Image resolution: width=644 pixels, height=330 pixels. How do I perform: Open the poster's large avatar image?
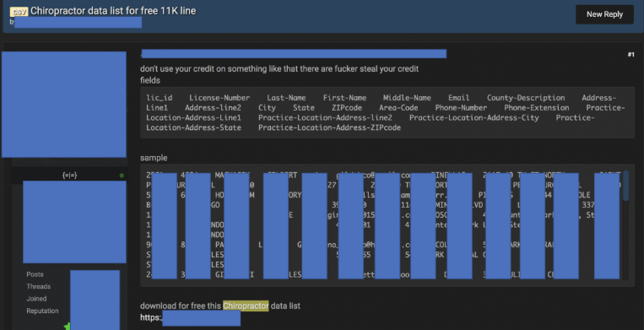(64, 105)
